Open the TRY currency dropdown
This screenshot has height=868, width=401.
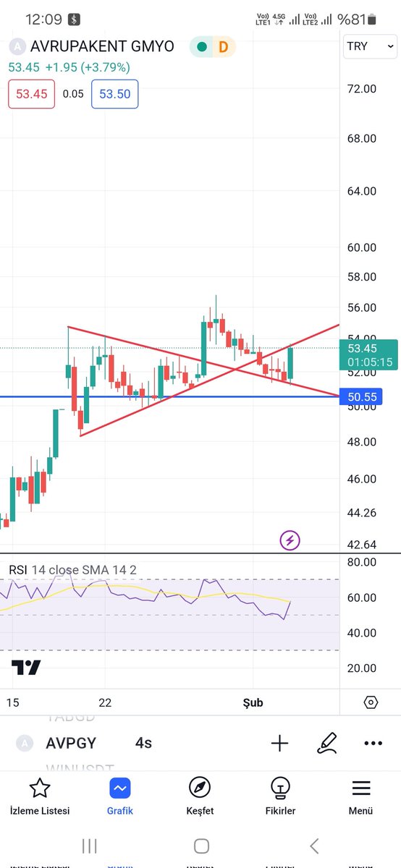point(370,46)
